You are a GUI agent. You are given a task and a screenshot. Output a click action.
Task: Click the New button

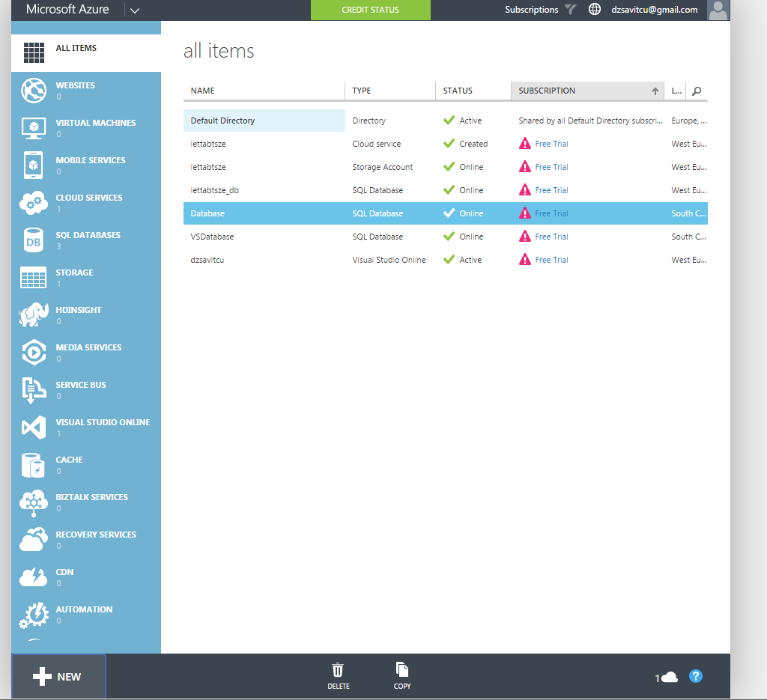tap(58, 677)
